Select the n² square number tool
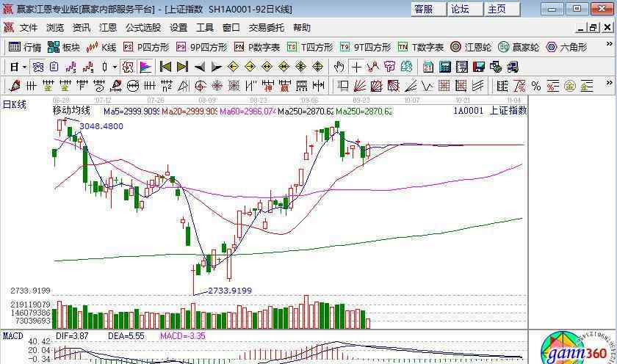 (167, 86)
